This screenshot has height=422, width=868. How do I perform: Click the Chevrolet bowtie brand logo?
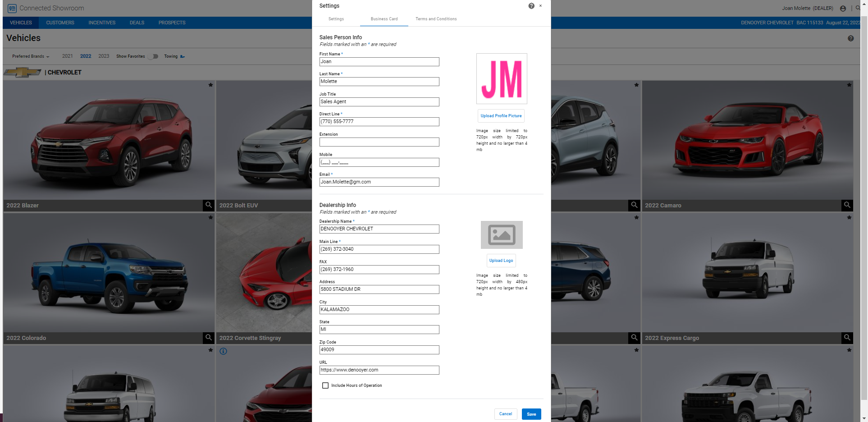pyautogui.click(x=23, y=72)
